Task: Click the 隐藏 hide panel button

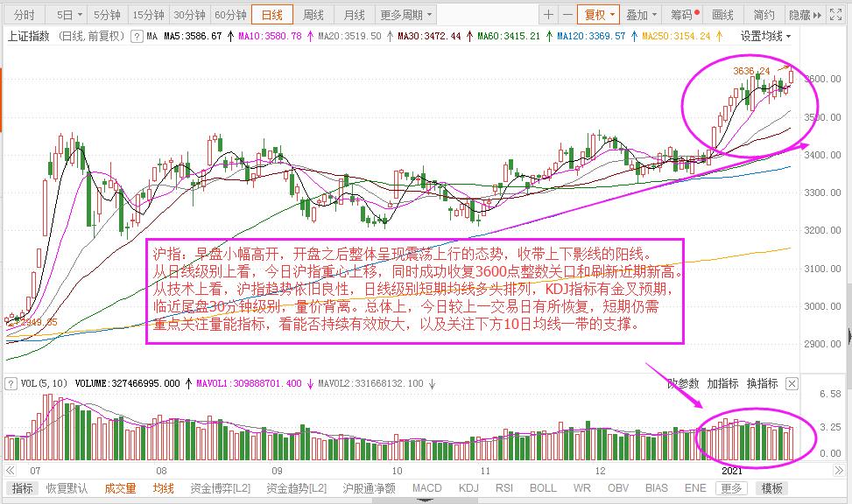Action: pyautogui.click(x=806, y=15)
